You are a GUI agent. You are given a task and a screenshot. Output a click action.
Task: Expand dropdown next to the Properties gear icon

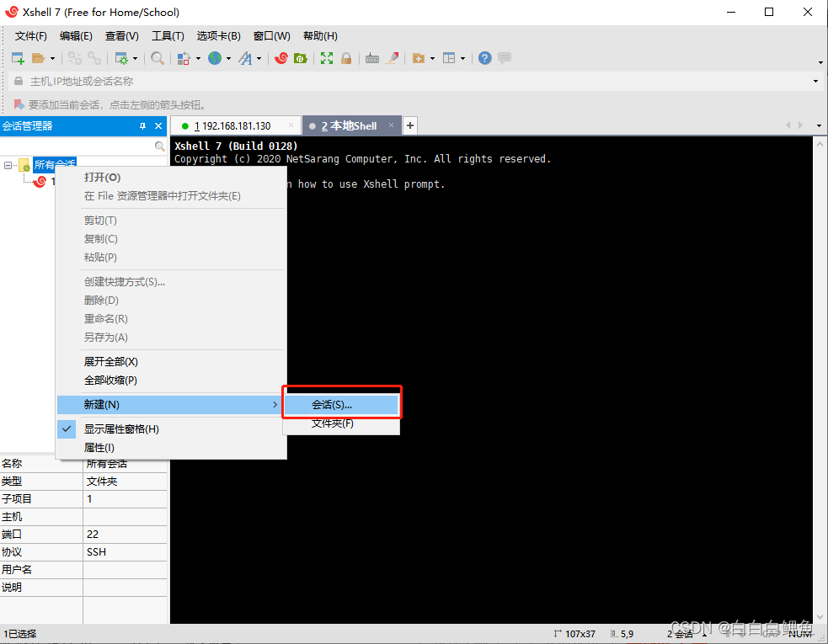pyautogui.click(x=135, y=59)
